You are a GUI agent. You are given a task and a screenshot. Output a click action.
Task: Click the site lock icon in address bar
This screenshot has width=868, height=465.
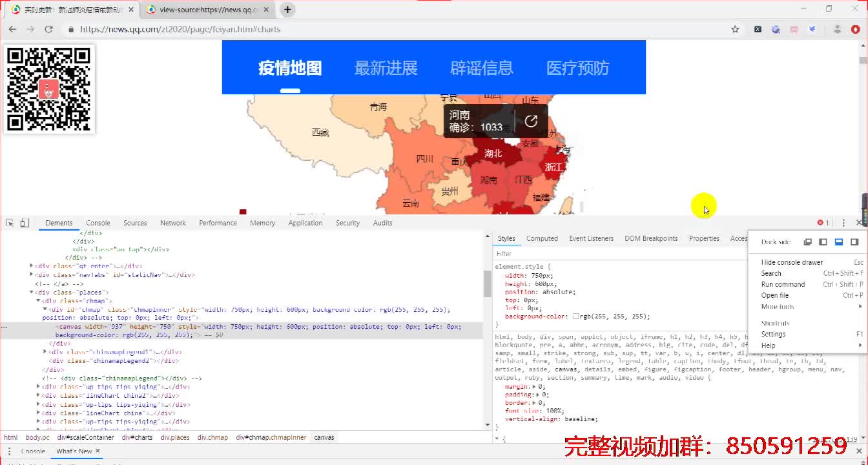pos(70,29)
